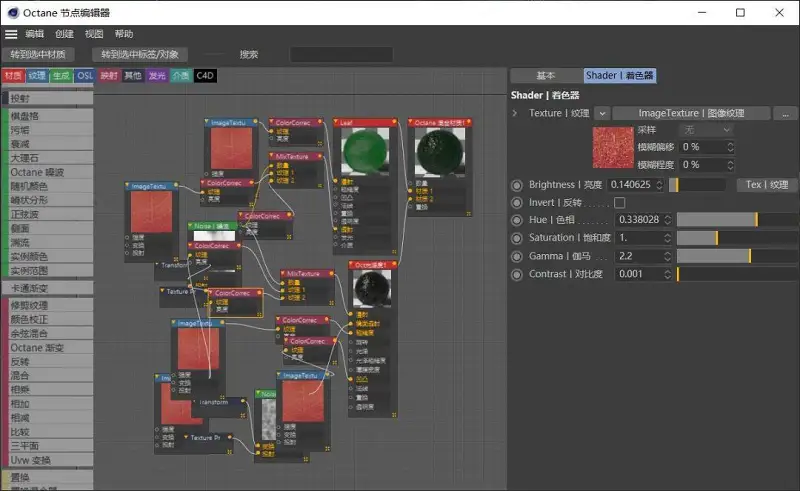800x491 pixels.
Task: Collapse the Leaf node via its triangle
Action: 336,122
